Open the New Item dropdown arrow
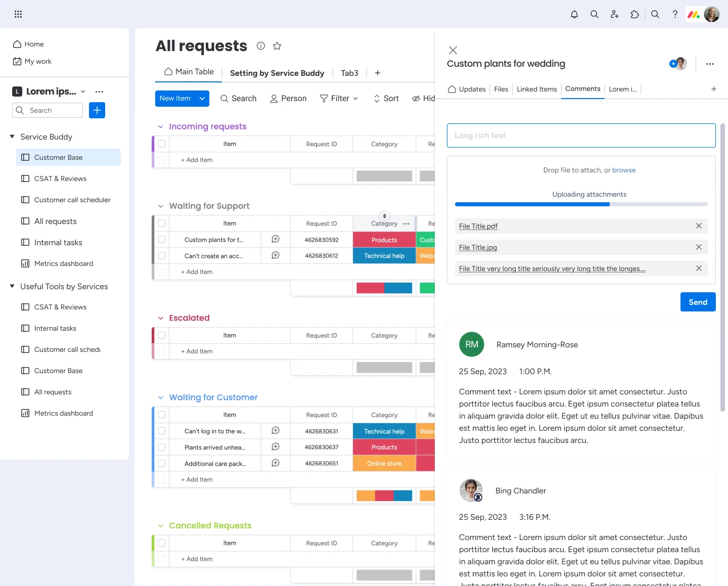728x586 pixels. point(202,99)
